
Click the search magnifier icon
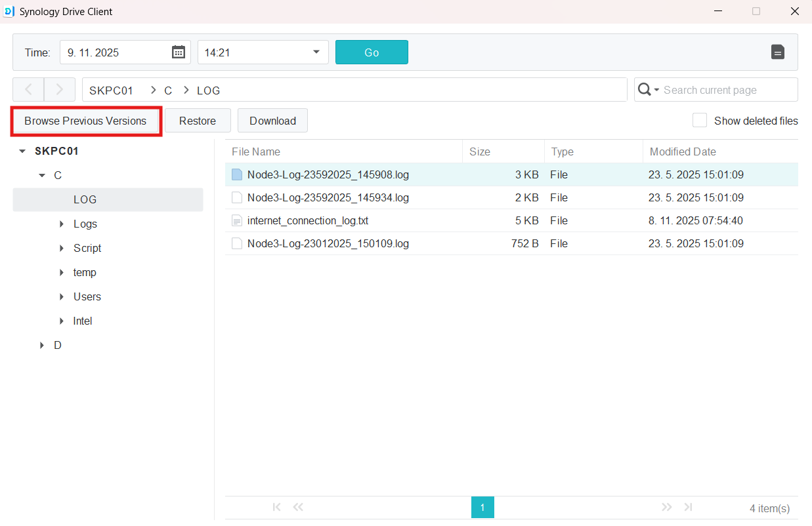(645, 90)
